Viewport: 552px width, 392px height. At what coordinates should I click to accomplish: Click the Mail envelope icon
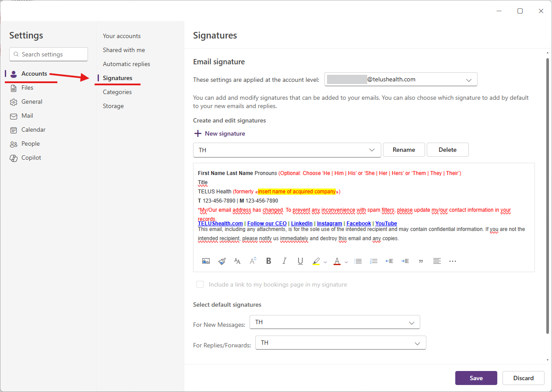pyautogui.click(x=14, y=116)
